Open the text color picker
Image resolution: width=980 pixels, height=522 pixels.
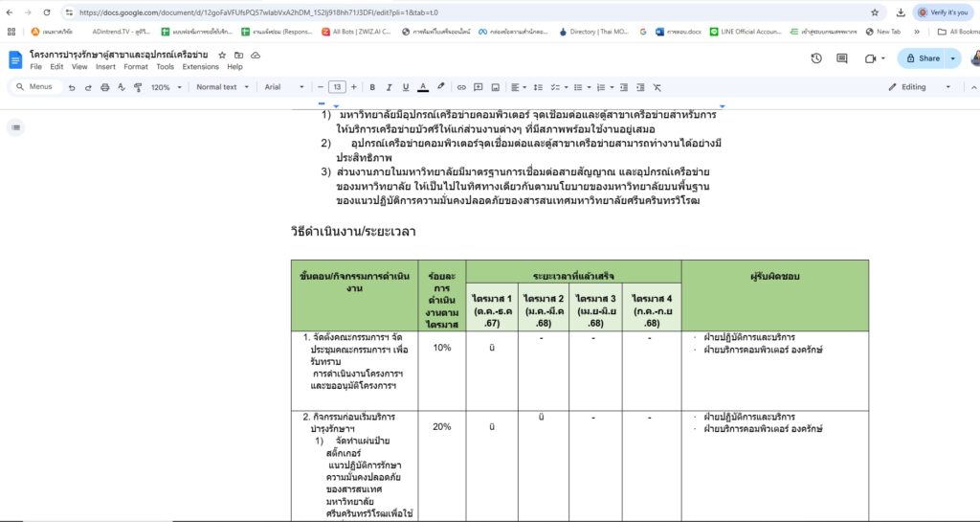click(x=423, y=87)
